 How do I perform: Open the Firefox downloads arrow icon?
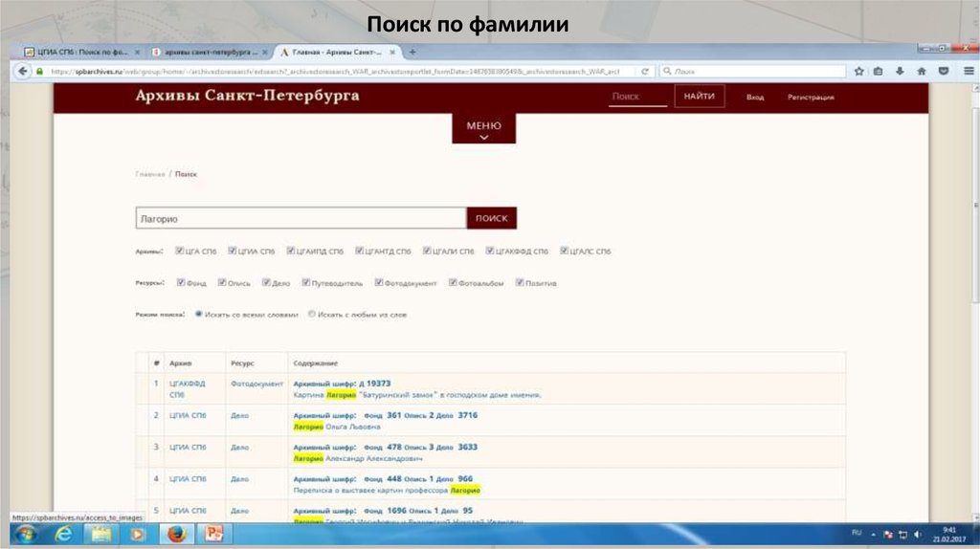tap(900, 71)
